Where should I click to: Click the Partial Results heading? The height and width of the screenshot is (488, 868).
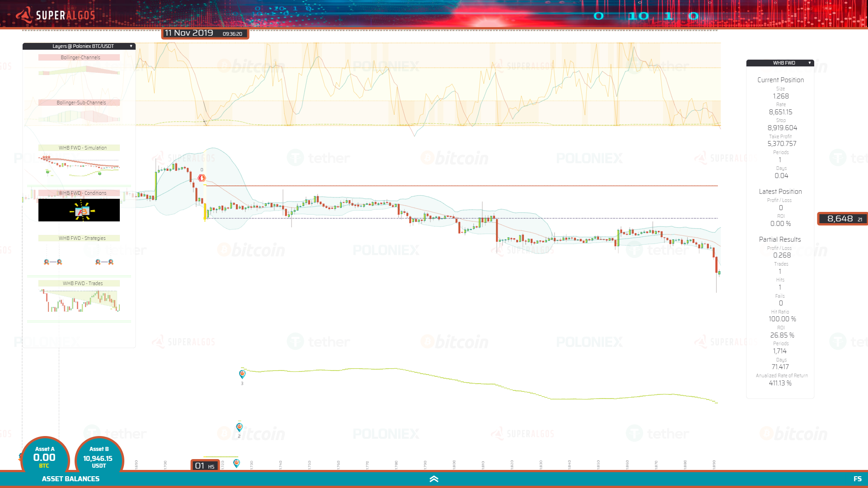[780, 239]
